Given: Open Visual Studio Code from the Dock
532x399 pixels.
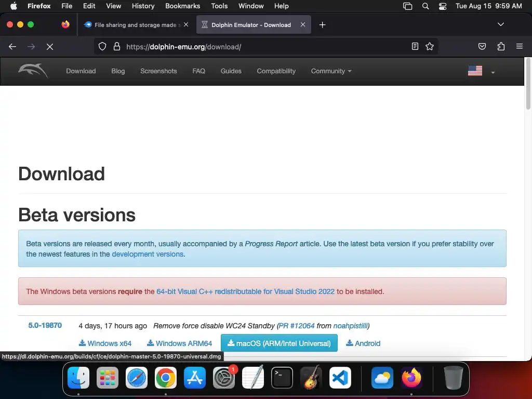Looking at the screenshot, I should [340, 378].
